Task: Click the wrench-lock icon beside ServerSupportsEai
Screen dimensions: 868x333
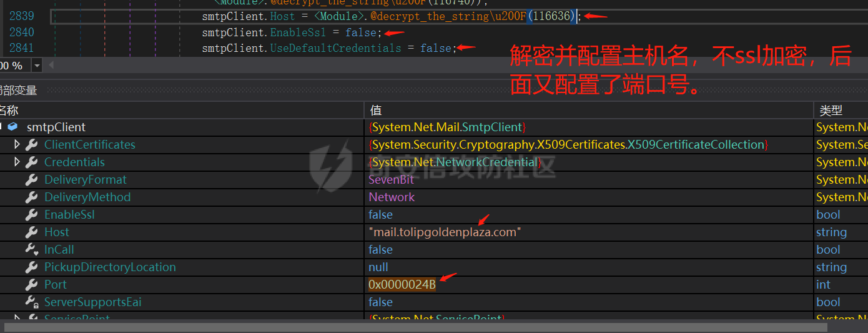Action: [31, 302]
